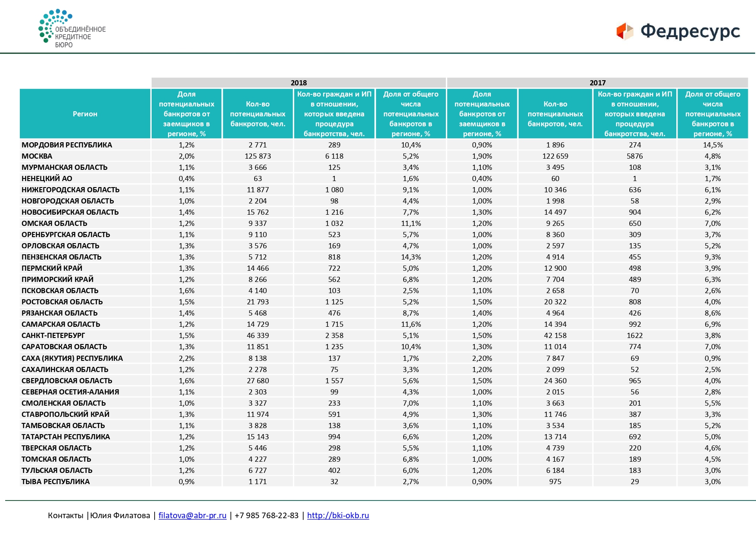Click the value 975 for Тыва Республика
The image size is (756, 535).
click(x=555, y=482)
